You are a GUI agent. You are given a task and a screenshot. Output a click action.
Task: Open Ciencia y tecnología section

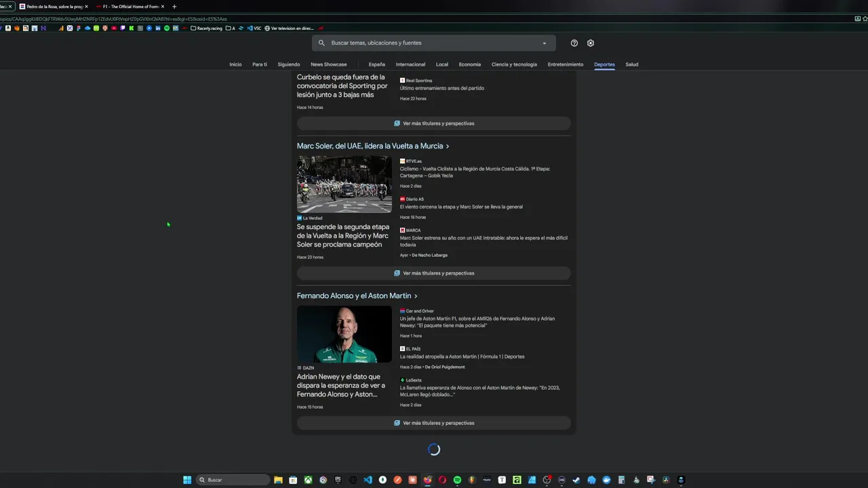click(x=514, y=64)
